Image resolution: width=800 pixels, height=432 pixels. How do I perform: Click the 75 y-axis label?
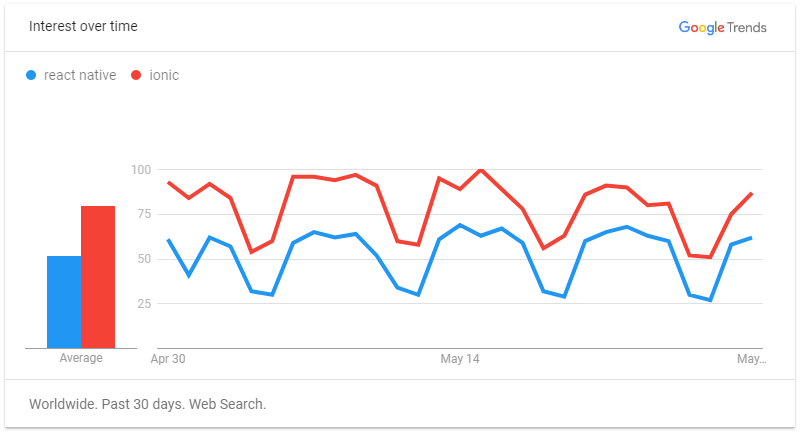(x=144, y=214)
